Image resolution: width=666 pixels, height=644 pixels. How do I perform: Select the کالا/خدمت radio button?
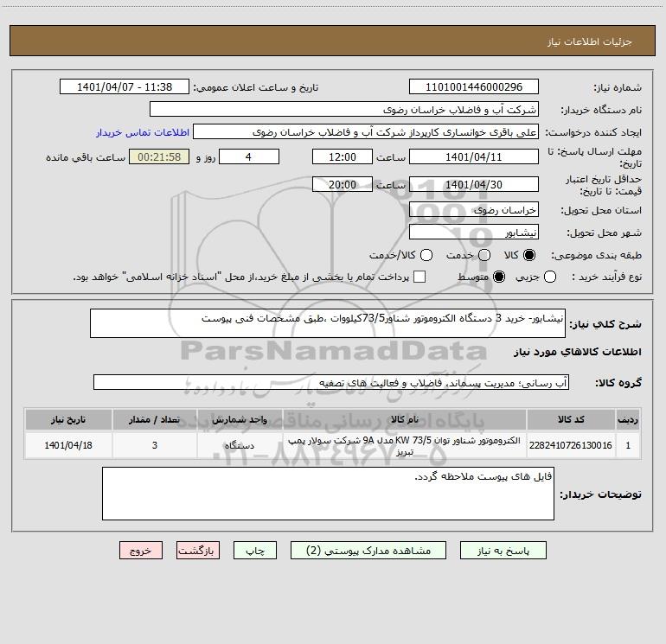point(426,255)
